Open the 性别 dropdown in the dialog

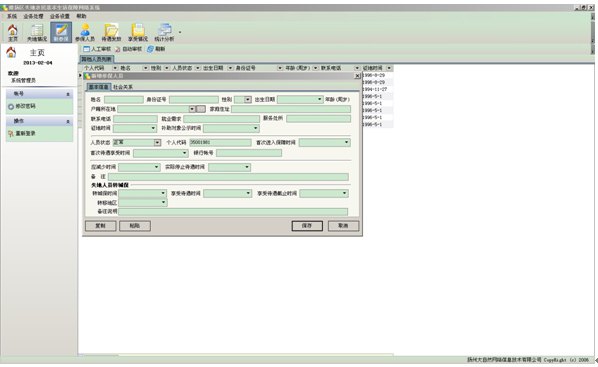pos(248,100)
